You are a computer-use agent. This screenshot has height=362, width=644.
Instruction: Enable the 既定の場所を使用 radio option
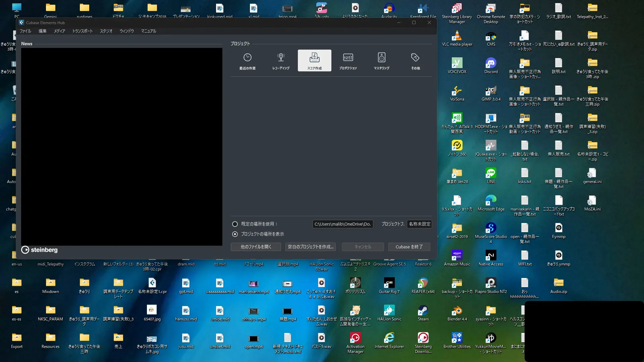click(x=235, y=224)
